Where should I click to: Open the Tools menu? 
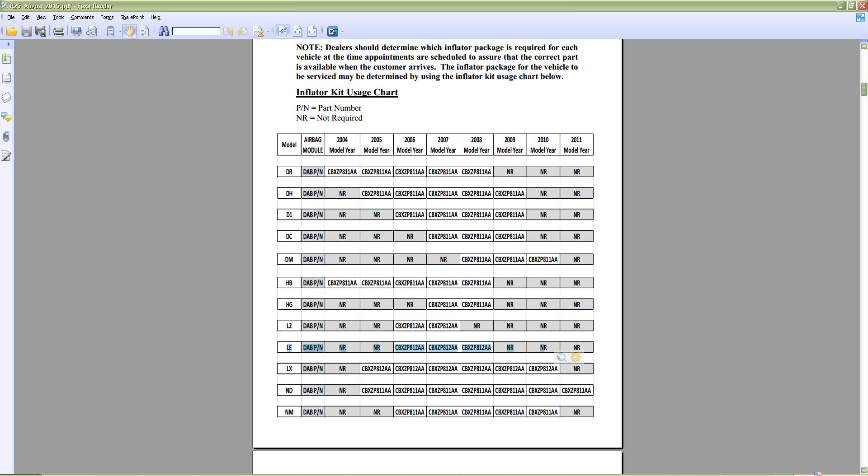(x=59, y=17)
